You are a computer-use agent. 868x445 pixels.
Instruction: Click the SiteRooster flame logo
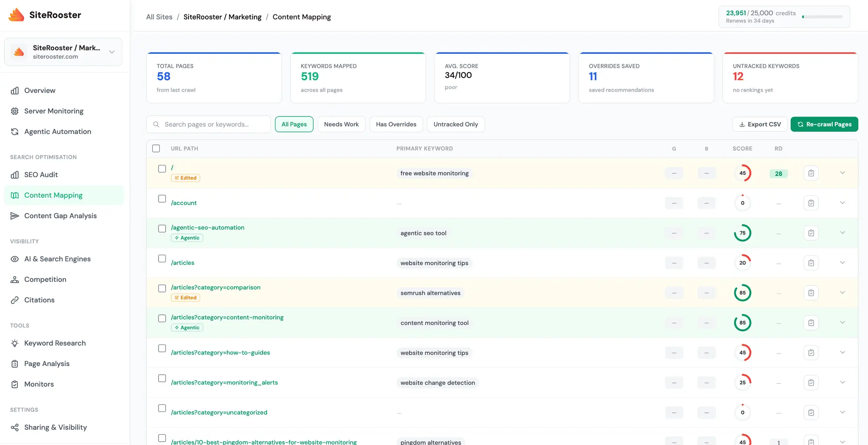(x=17, y=15)
